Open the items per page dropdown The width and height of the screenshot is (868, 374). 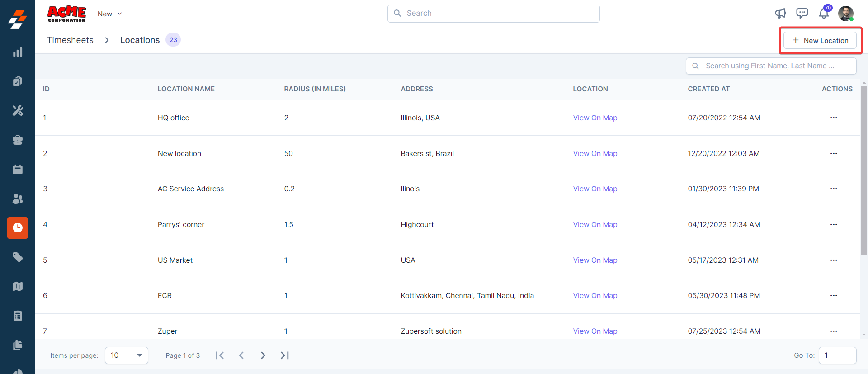[126, 355]
